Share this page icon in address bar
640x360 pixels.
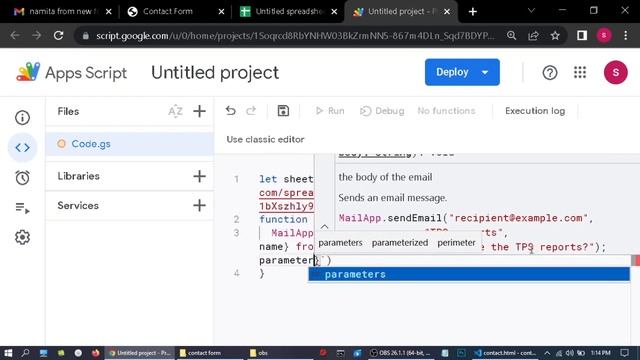pos(533,36)
